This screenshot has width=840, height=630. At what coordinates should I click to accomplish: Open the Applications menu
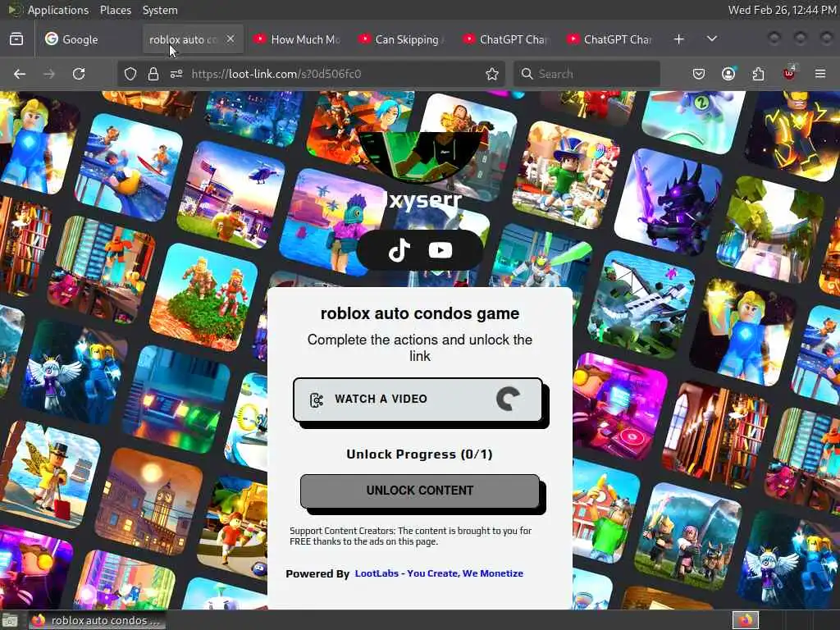click(x=58, y=10)
